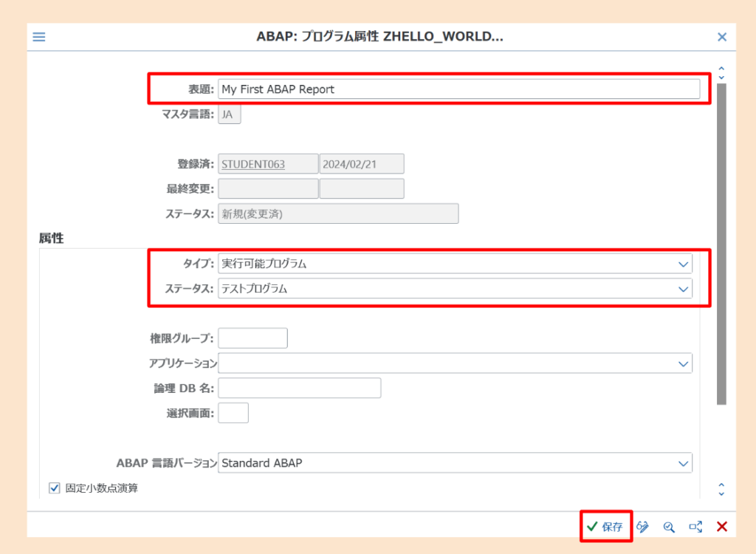Click the 権限グループ input field

[x=252, y=338]
